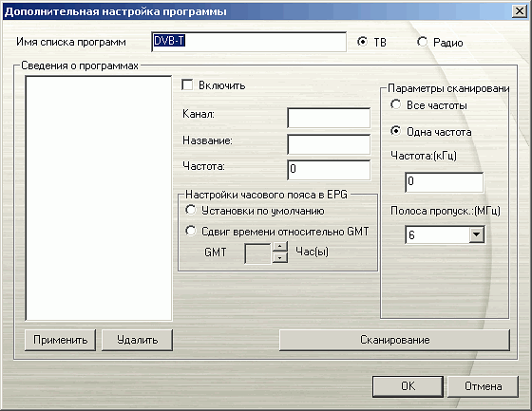Choose the Все частоты scan option

tap(395, 104)
